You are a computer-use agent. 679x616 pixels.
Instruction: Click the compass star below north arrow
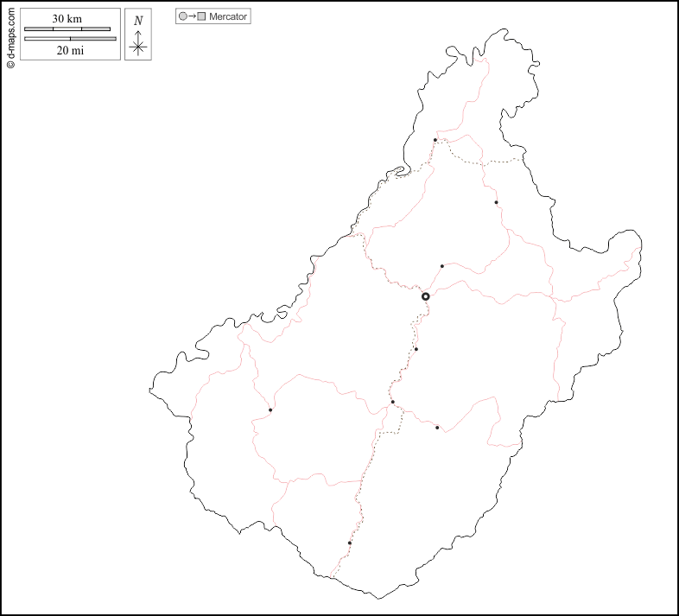138,47
